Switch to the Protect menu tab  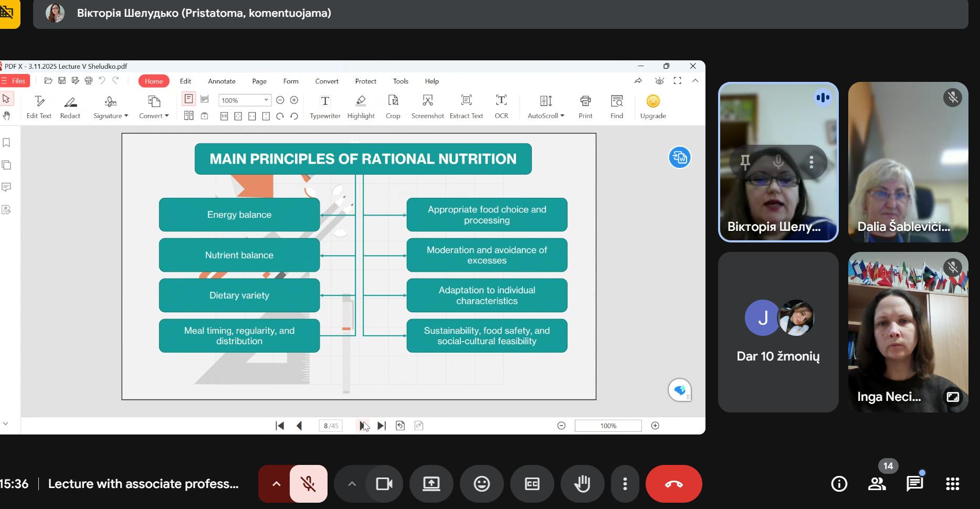(x=365, y=81)
